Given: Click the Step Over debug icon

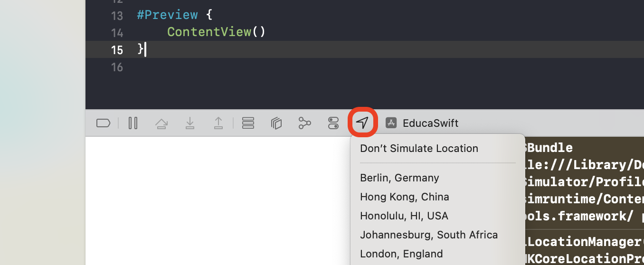Looking at the screenshot, I should [161, 123].
